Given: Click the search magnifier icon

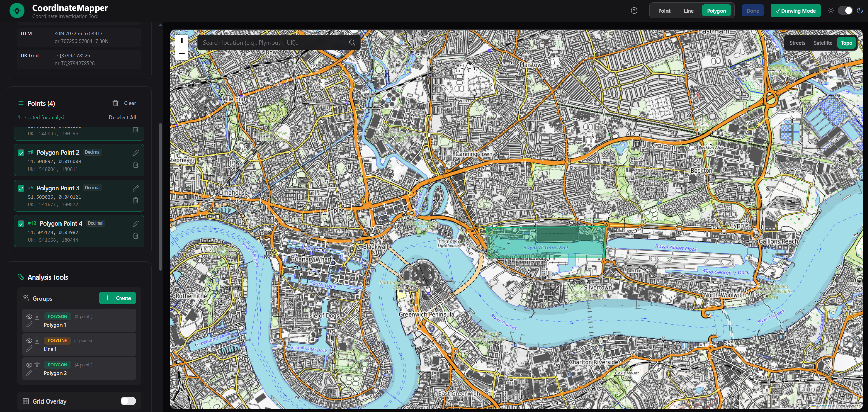Looking at the screenshot, I should [x=352, y=42].
